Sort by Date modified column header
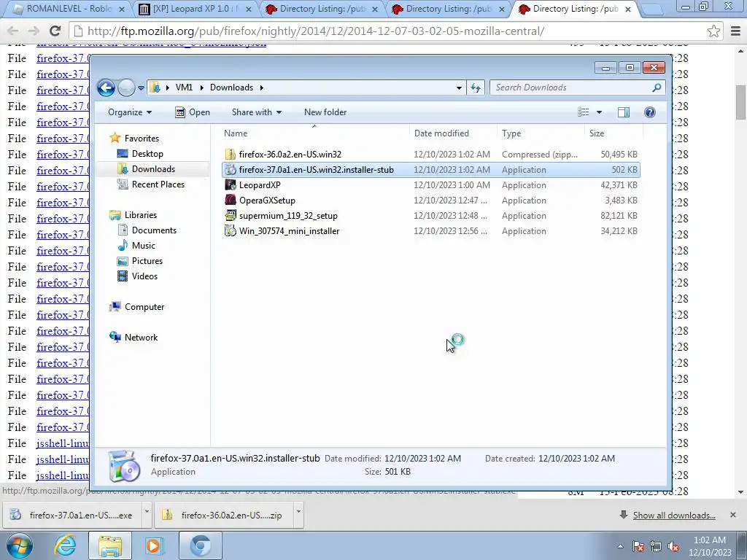Viewport: 747px width, 560px height. click(x=452, y=133)
